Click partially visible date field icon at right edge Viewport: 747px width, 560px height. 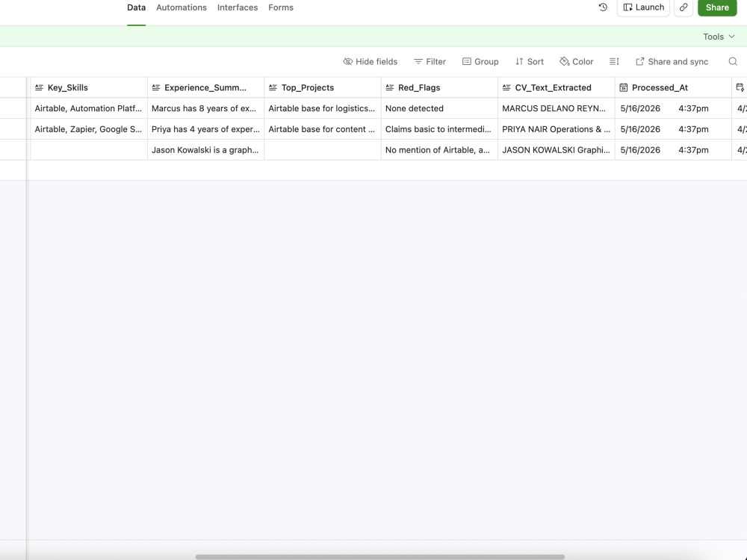tap(740, 87)
